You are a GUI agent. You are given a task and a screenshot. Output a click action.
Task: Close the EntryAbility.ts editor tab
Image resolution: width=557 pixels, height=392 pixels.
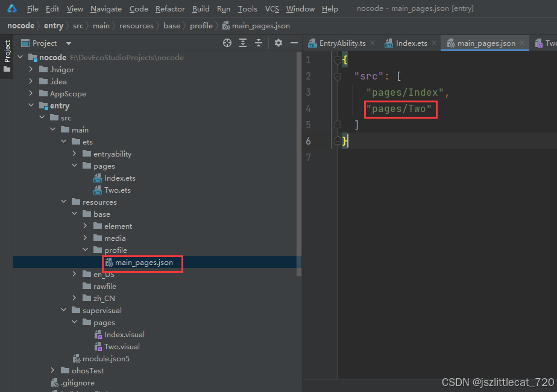[373, 43]
